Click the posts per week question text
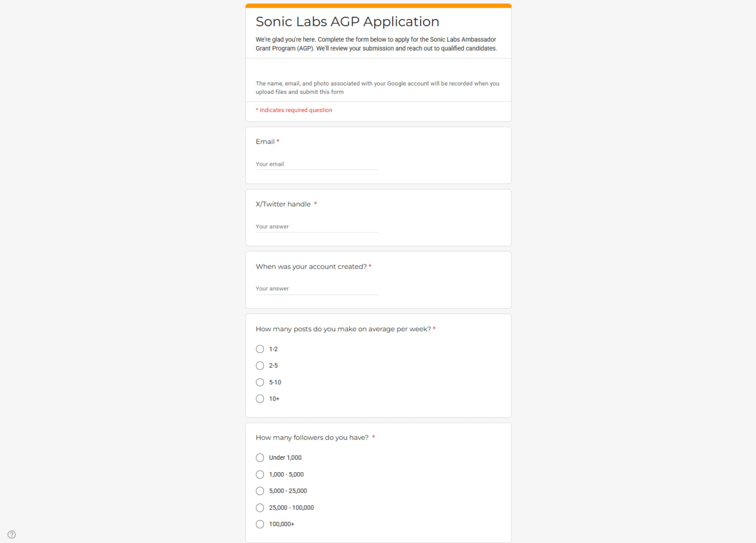 (x=343, y=329)
